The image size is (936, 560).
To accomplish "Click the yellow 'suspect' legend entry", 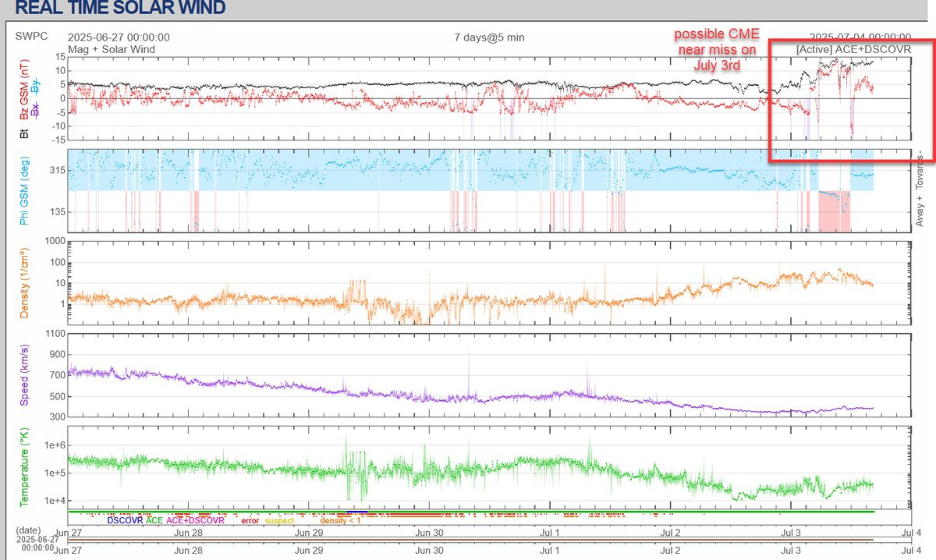I will pyautogui.click(x=280, y=519).
